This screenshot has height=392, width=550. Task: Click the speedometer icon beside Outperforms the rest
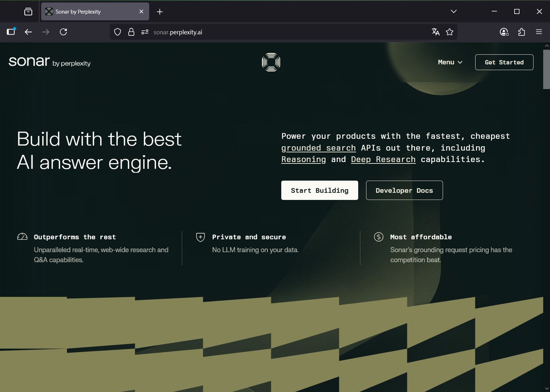tap(22, 237)
